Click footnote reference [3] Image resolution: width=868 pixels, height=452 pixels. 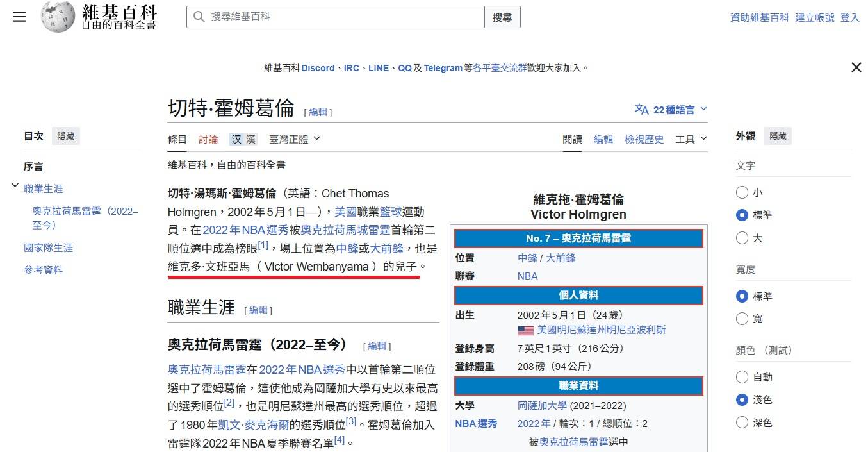coord(351,421)
